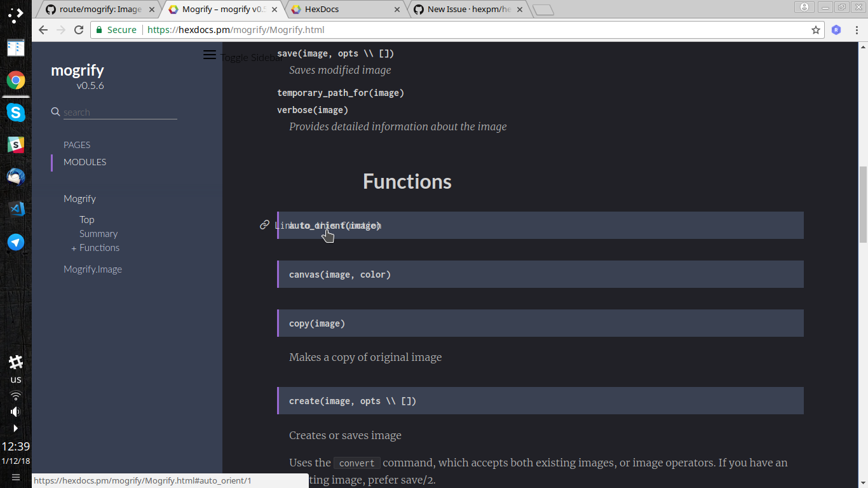Click the canvas(image, color) function header
The height and width of the screenshot is (488, 868).
[x=541, y=274]
